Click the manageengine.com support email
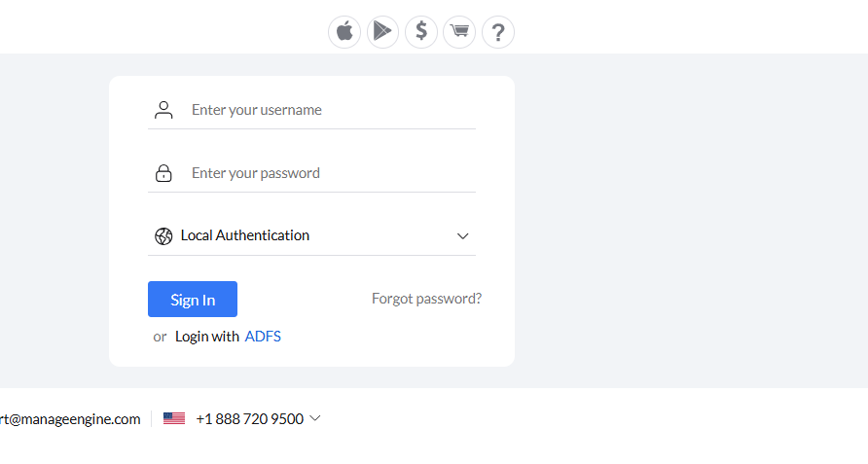This screenshot has height=464, width=868. coord(70,419)
